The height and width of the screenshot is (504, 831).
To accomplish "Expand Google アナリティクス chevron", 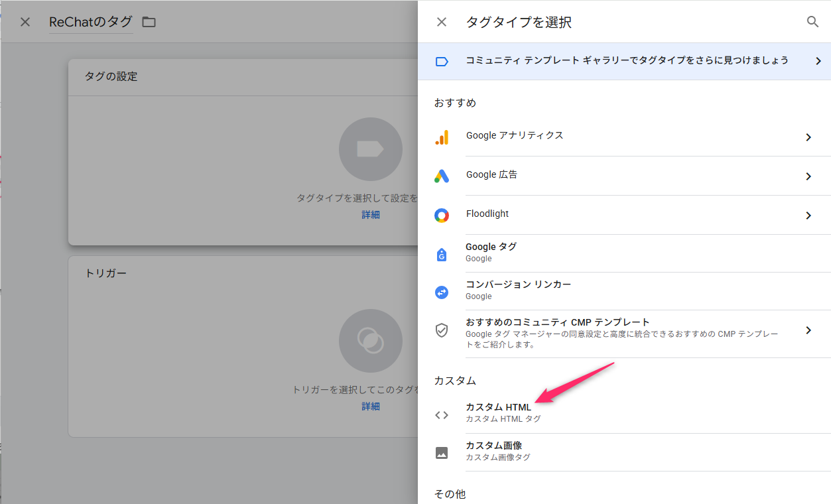I will pos(808,137).
